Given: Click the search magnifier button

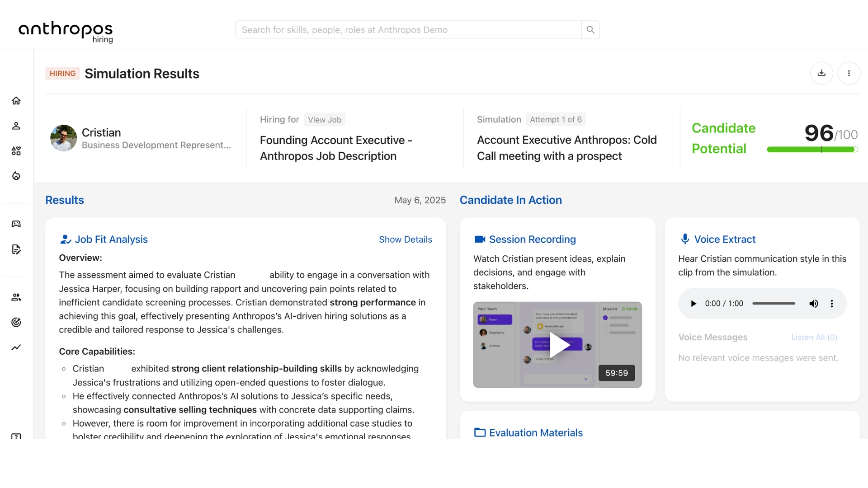Looking at the screenshot, I should pos(590,30).
